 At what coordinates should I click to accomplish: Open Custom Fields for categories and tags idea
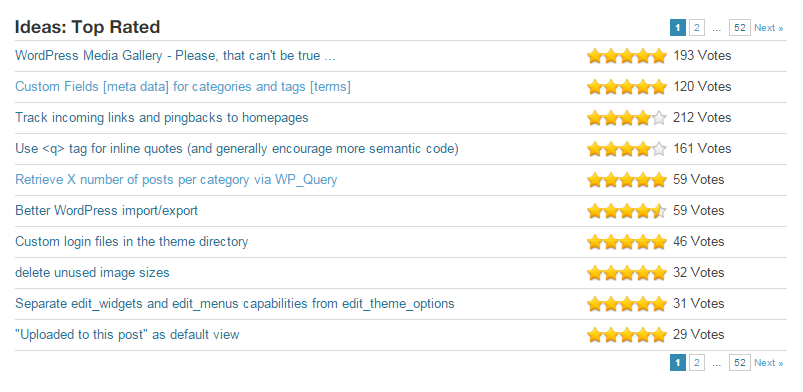[x=183, y=87]
